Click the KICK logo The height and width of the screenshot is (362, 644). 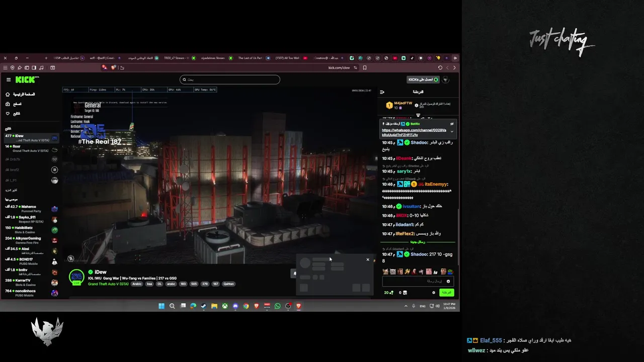(27, 79)
